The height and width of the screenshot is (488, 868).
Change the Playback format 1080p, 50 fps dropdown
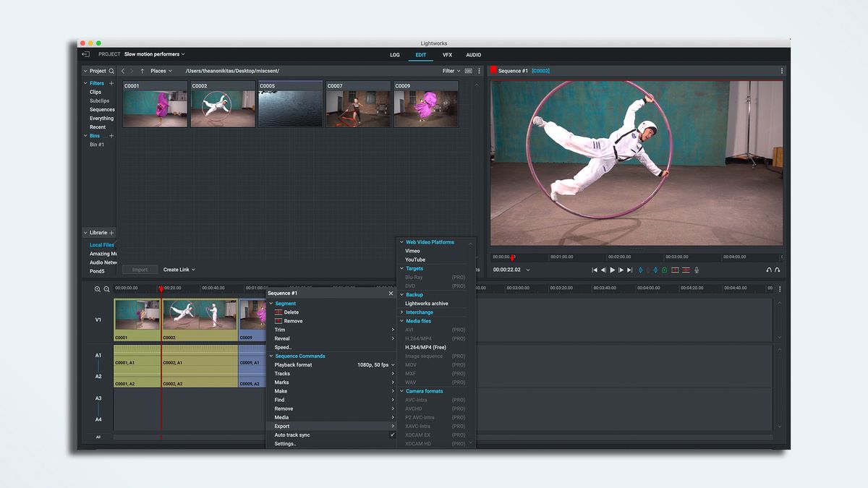click(x=376, y=365)
